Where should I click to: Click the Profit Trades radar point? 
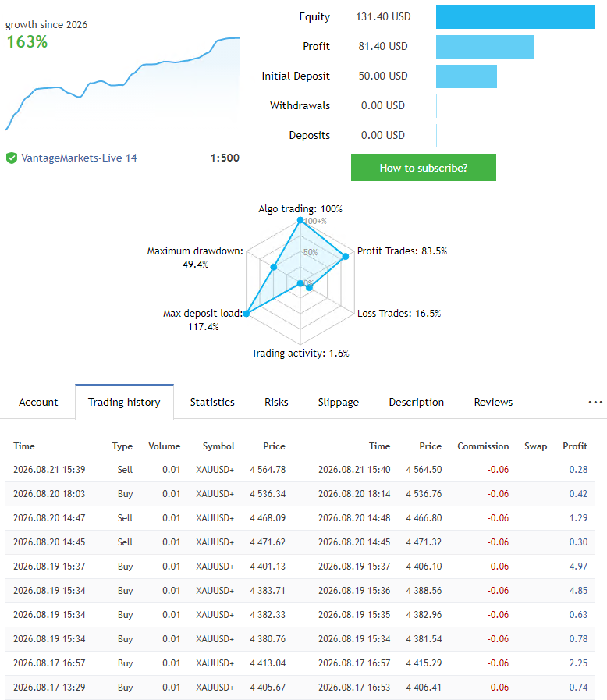click(x=345, y=256)
